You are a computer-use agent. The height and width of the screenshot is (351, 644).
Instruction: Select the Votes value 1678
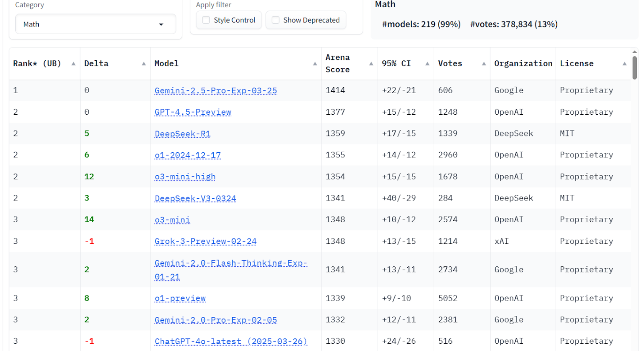tap(448, 177)
